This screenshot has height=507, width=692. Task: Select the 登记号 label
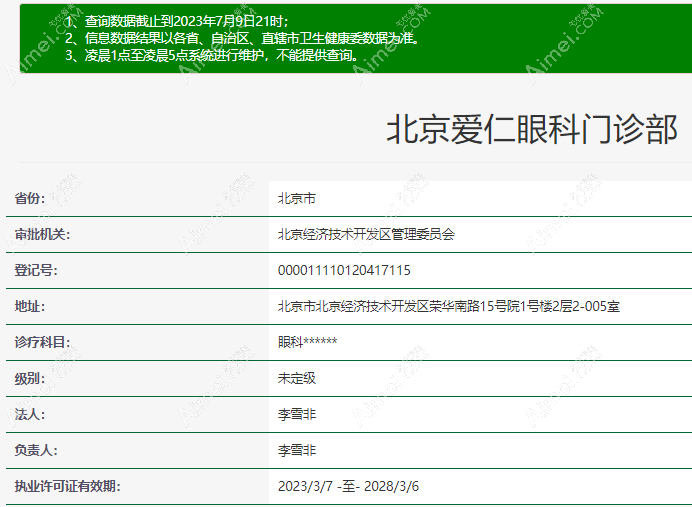click(36, 270)
